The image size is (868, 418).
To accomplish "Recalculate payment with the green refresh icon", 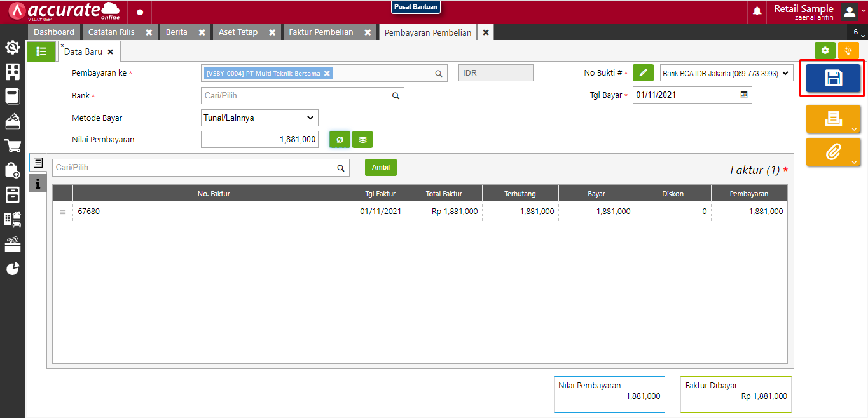I will pyautogui.click(x=340, y=139).
